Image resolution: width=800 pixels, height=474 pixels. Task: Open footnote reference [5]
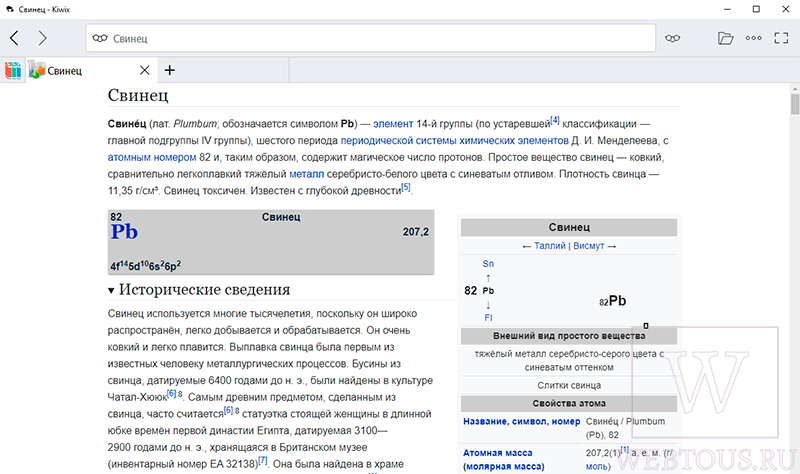(x=406, y=188)
